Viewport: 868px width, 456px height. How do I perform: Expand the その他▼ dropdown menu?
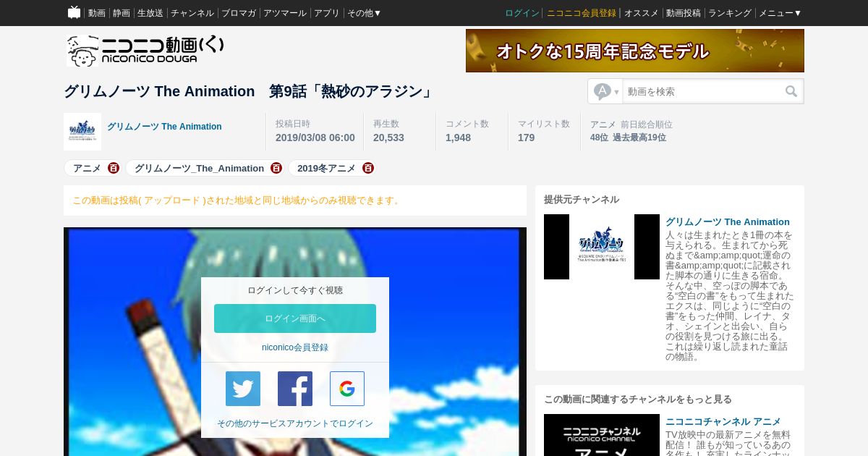(365, 13)
